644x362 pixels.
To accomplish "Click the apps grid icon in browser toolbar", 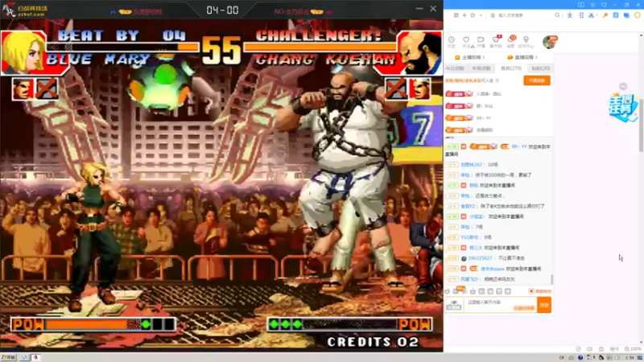I will (x=456, y=15).
